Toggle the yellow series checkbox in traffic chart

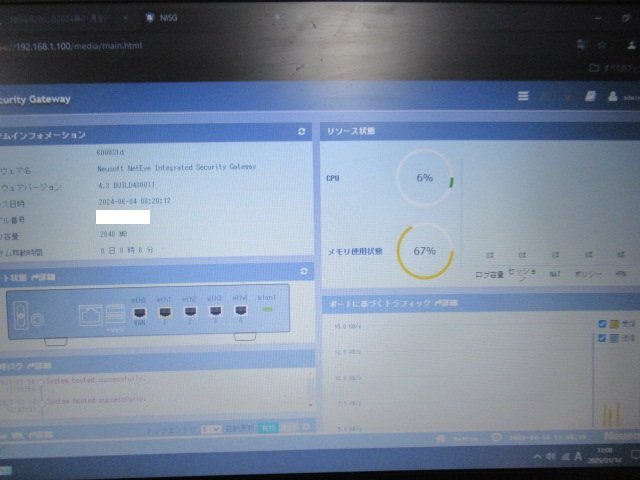tap(602, 324)
